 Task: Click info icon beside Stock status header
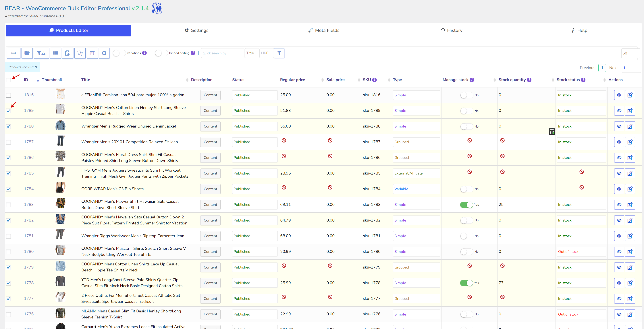point(583,80)
